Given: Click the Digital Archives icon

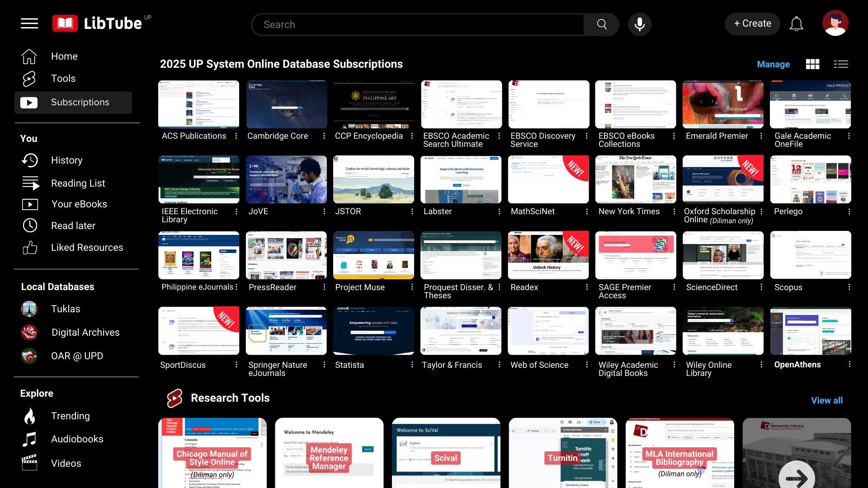Looking at the screenshot, I should [x=29, y=333].
